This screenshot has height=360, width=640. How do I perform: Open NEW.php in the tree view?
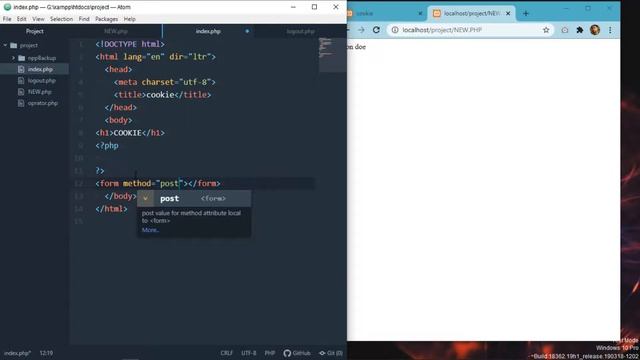(x=40, y=92)
